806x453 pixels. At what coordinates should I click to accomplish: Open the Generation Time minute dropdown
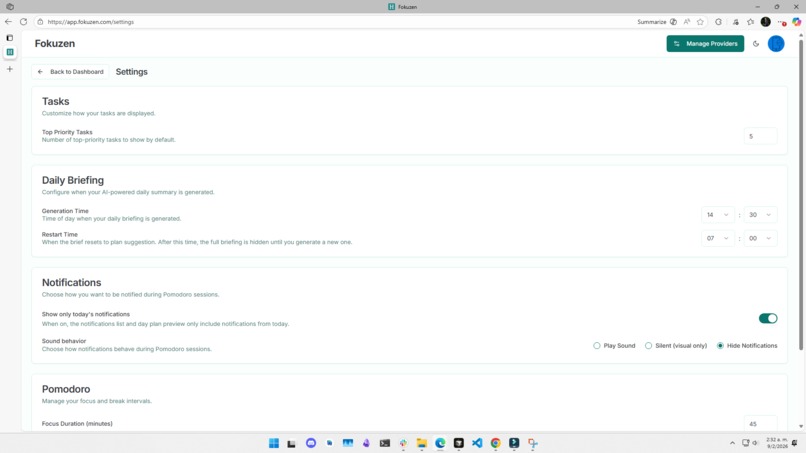click(x=760, y=215)
